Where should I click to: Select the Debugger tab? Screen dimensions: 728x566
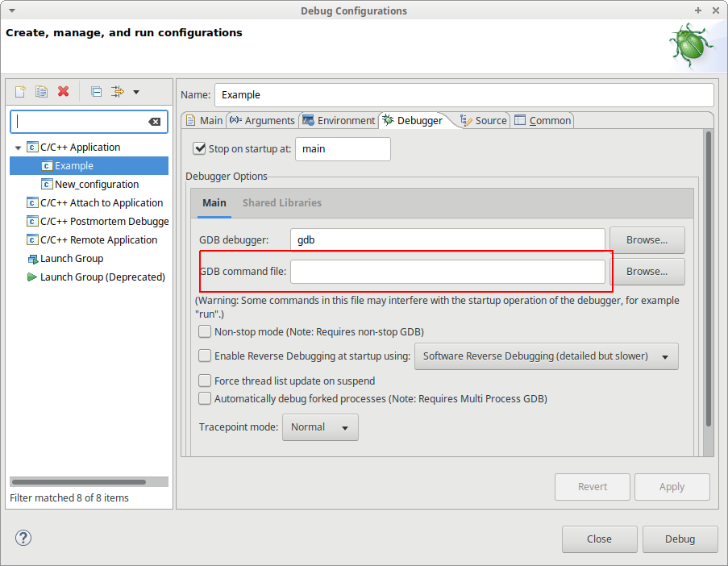413,120
